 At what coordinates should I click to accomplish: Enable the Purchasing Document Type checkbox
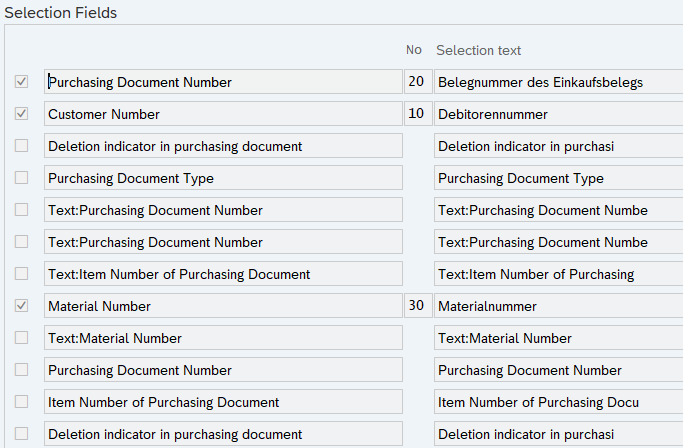pyautogui.click(x=21, y=178)
